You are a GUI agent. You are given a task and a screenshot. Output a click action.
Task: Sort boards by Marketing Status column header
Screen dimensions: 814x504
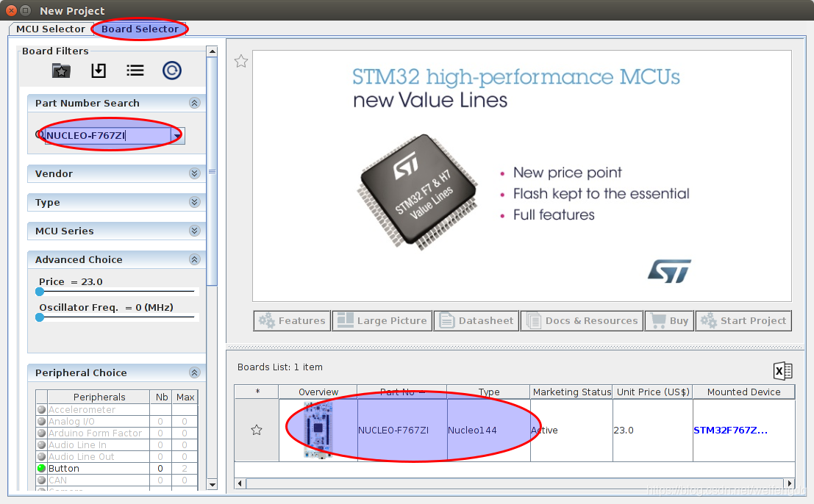[571, 392]
